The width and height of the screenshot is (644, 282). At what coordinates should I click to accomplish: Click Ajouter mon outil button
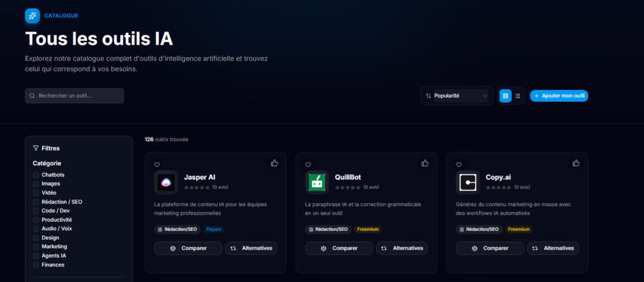pos(559,96)
